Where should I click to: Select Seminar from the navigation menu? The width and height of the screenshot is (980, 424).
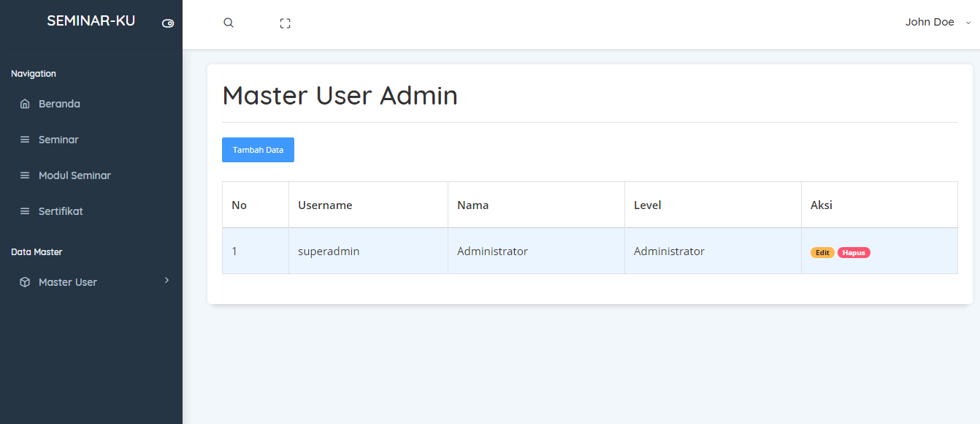57,140
